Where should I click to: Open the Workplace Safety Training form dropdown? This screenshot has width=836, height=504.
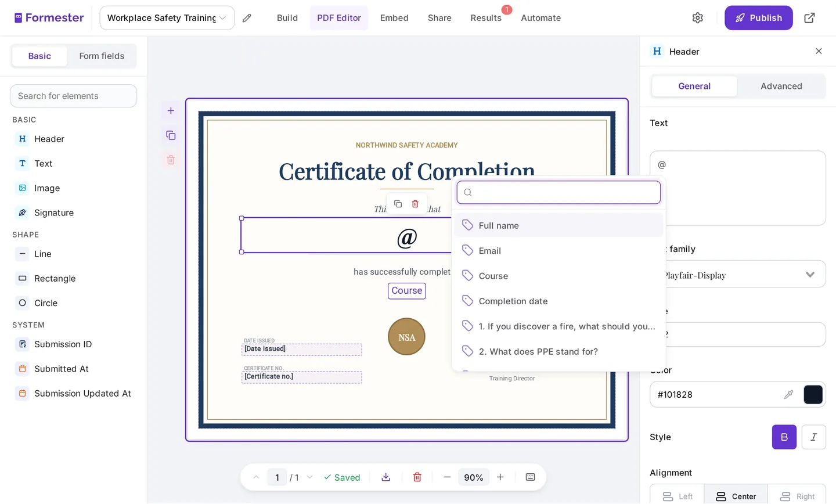(167, 18)
